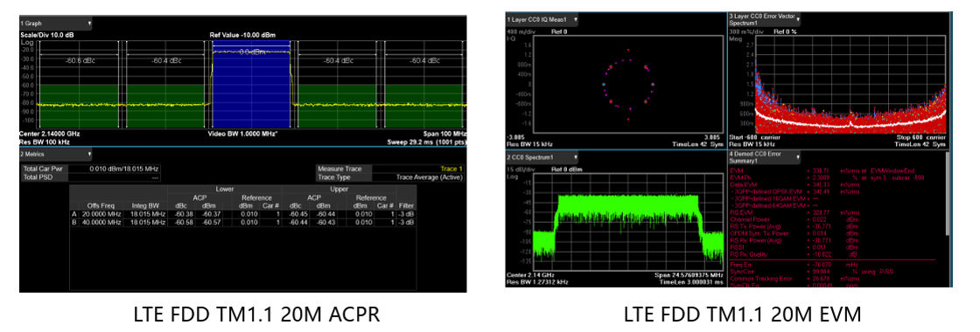This screenshot has height=332, width=980.
Task: Click the 'Start -600 carrier' annotation
Action: point(753,138)
